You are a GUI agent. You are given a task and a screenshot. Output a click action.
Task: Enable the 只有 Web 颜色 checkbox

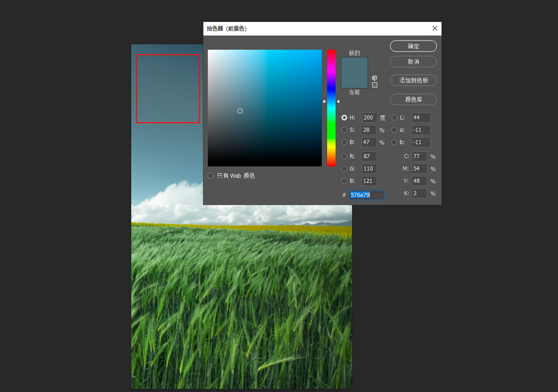point(210,175)
